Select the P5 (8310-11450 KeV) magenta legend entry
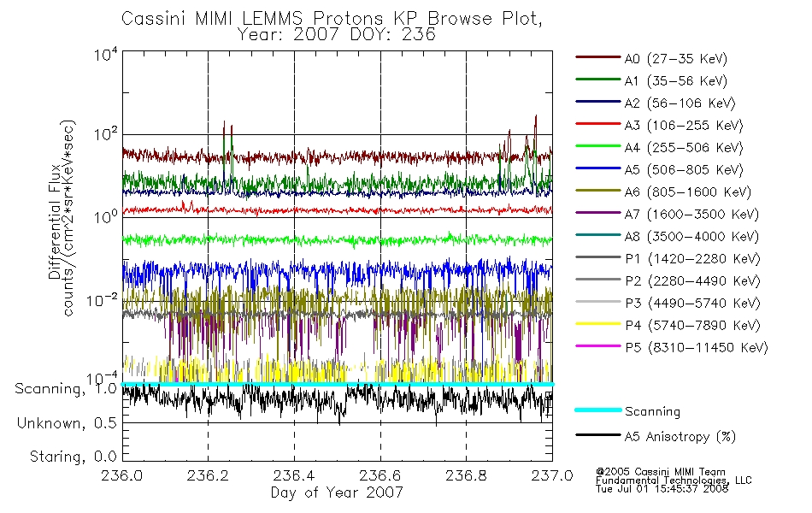The height and width of the screenshot is (513, 812). coord(672,347)
